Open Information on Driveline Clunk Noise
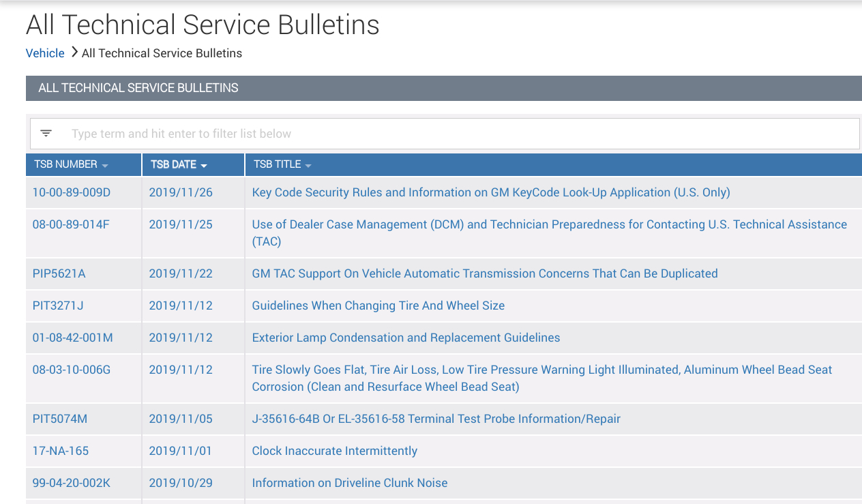This screenshot has height=504, width=862. point(350,483)
